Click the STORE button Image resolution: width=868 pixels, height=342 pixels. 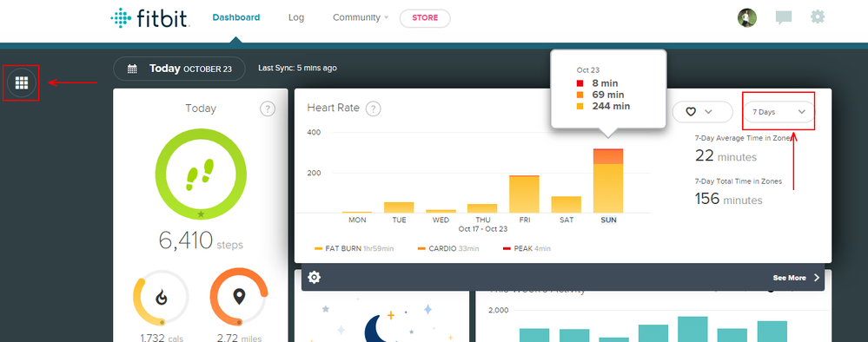tap(425, 18)
